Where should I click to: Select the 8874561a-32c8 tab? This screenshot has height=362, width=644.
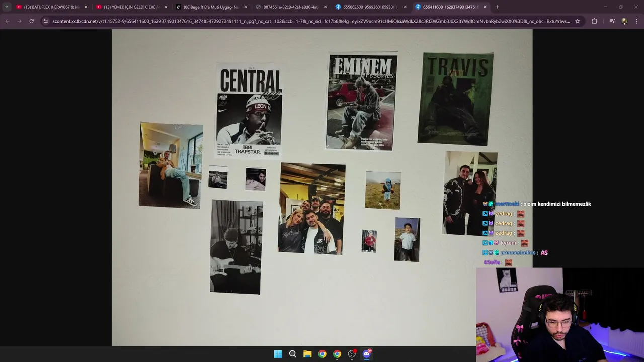coord(291,7)
